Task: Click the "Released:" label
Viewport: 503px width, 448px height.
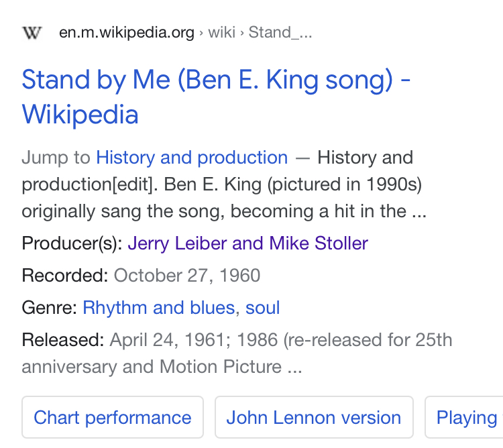Action: 62,340
